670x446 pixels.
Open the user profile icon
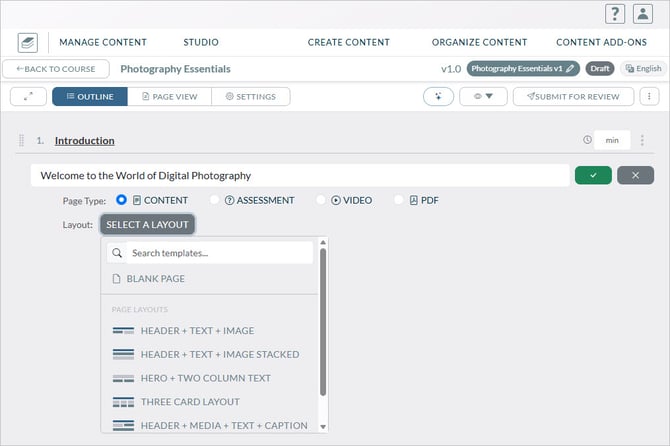click(643, 14)
